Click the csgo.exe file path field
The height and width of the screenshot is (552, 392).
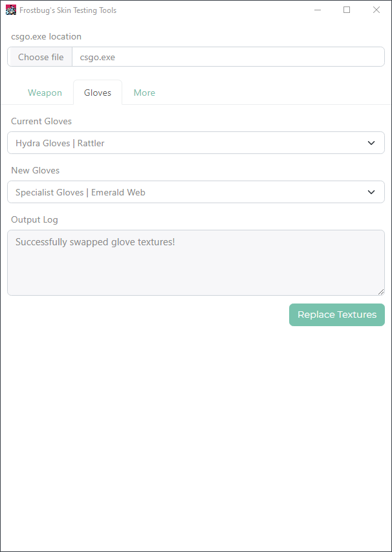click(x=228, y=57)
